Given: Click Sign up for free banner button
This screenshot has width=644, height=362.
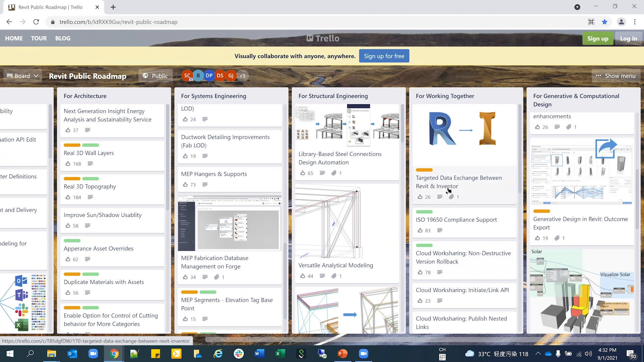Looking at the screenshot, I should pos(384,56).
